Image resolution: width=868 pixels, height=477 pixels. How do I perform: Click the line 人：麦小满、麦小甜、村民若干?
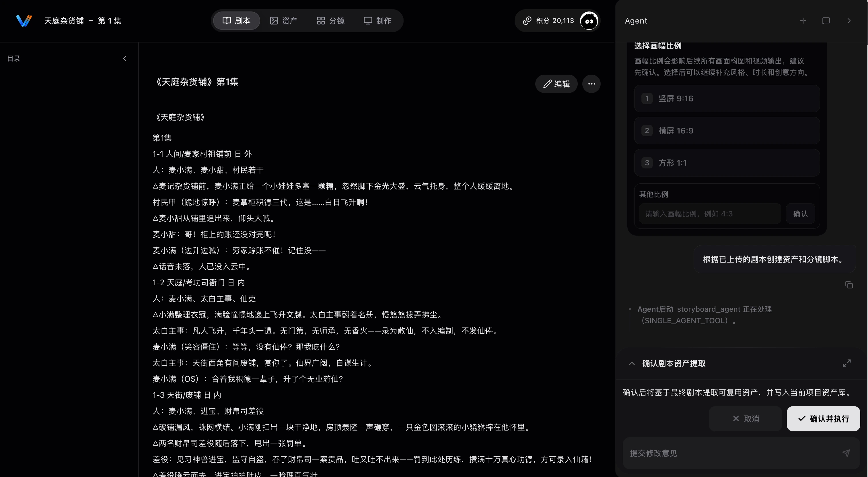[208, 170]
